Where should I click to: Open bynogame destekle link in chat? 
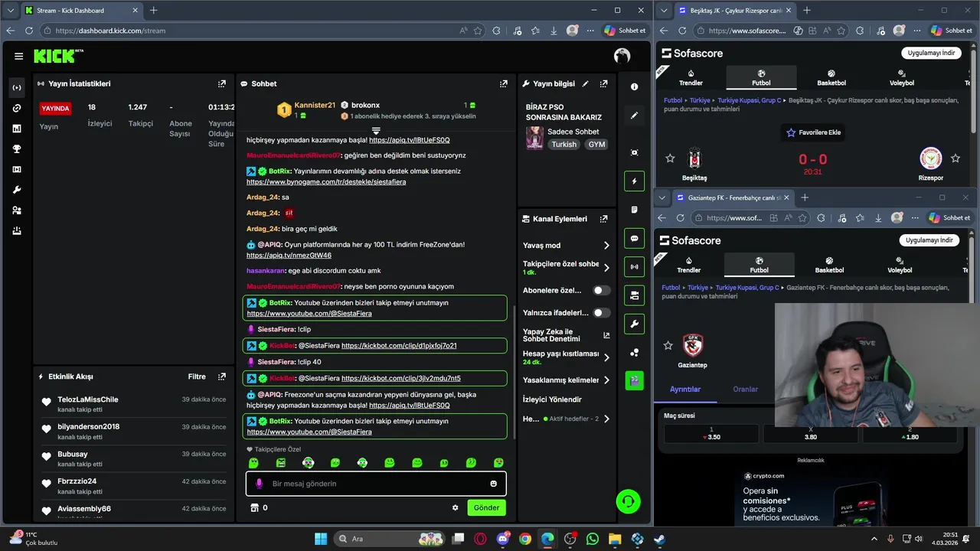pos(326,182)
